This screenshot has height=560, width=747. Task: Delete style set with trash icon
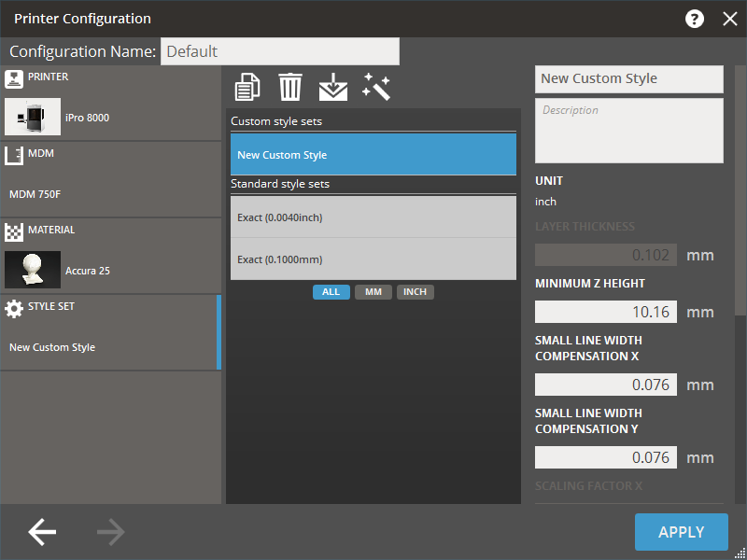coord(290,87)
